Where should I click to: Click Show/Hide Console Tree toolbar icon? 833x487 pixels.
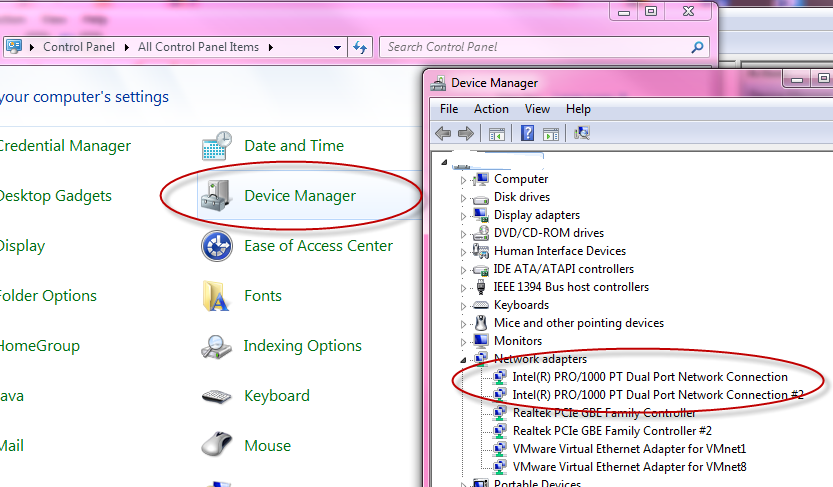[497, 134]
